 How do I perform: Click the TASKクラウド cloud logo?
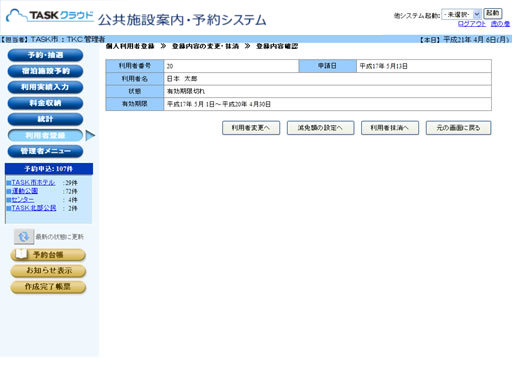50,15
